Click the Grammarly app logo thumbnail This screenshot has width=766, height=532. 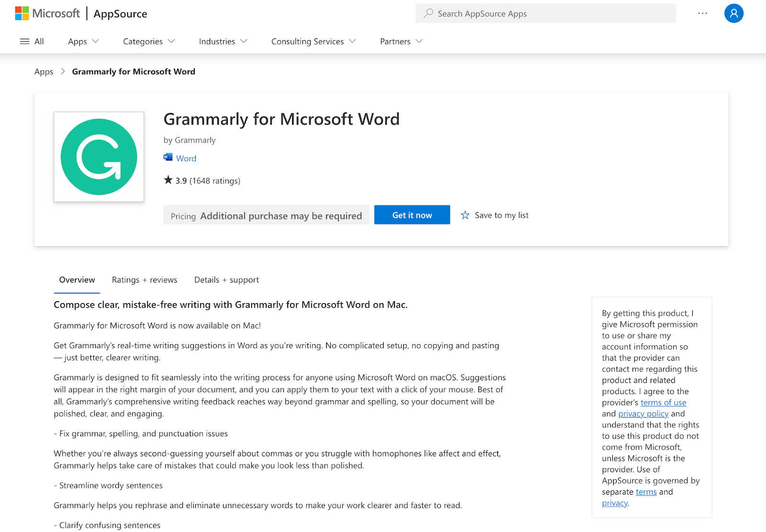(x=99, y=157)
